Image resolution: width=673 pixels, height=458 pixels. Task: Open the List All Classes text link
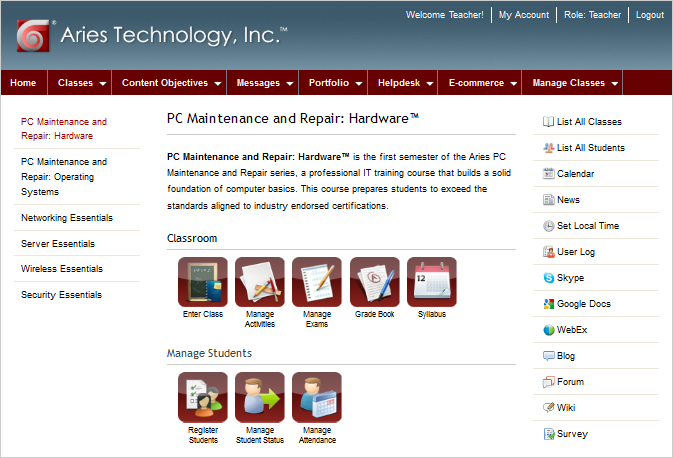pyautogui.click(x=589, y=122)
